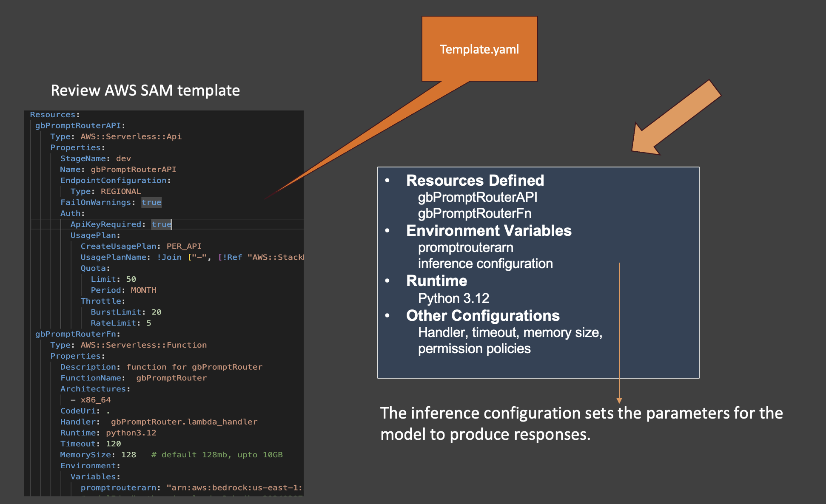Click the 'CodeUri: .' line
Viewport: 826px width, 504px height.
pos(85,411)
